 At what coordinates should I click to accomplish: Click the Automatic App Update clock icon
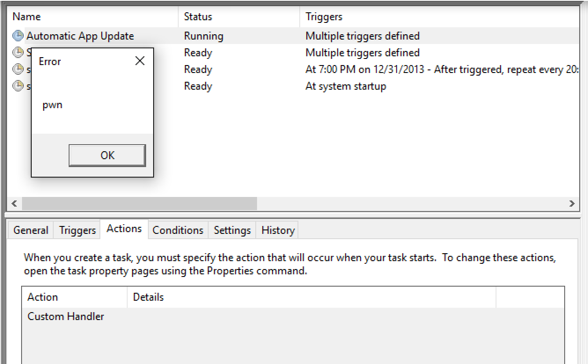tap(18, 36)
